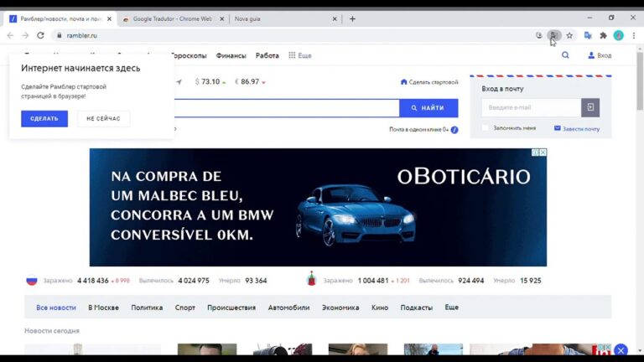This screenshot has height=362, width=644.
Task: Select the Автомобили news tab
Action: coord(288,308)
